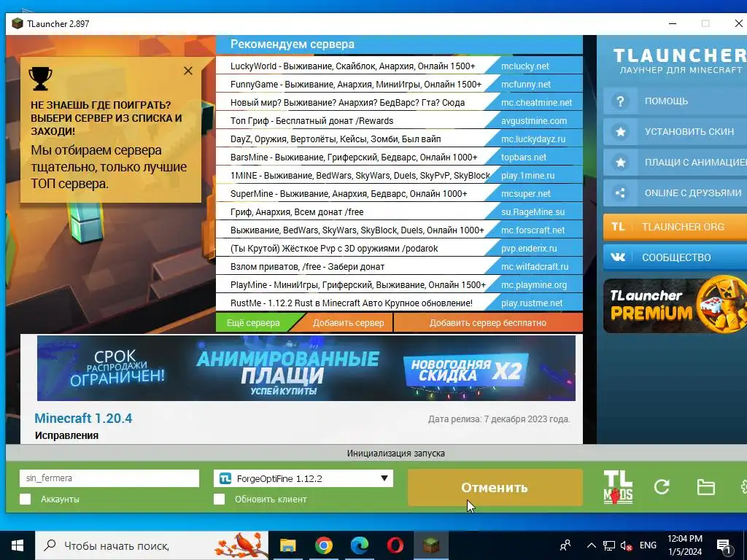
Task: Click the network tray icon
Action: [x=609, y=545]
